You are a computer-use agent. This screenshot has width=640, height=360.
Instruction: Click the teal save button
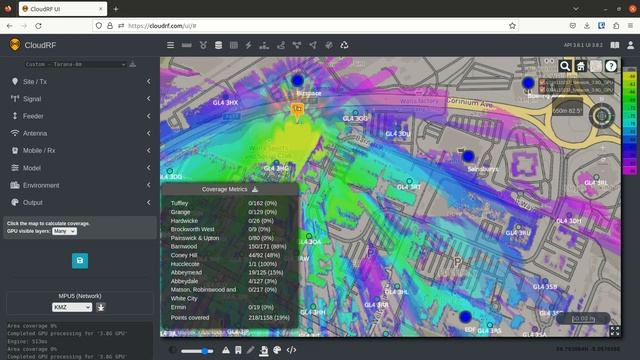[80, 260]
